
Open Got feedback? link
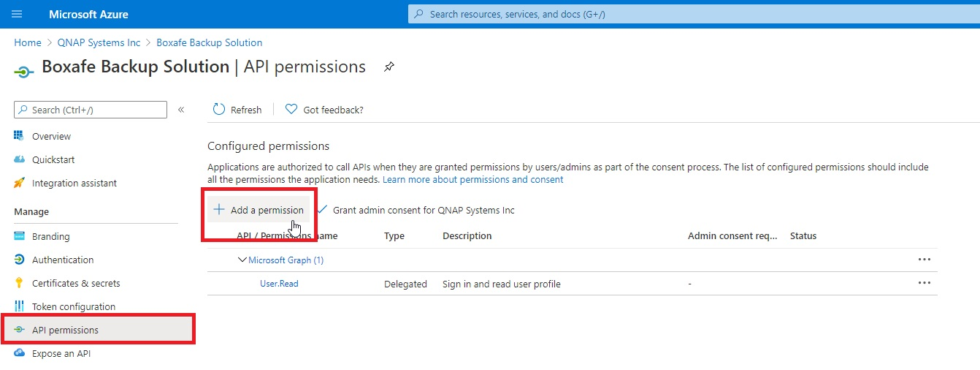click(333, 110)
